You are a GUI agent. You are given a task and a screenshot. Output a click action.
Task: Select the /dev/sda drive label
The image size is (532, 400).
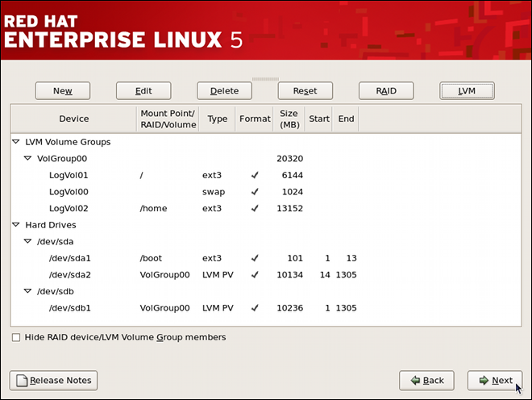coord(56,242)
